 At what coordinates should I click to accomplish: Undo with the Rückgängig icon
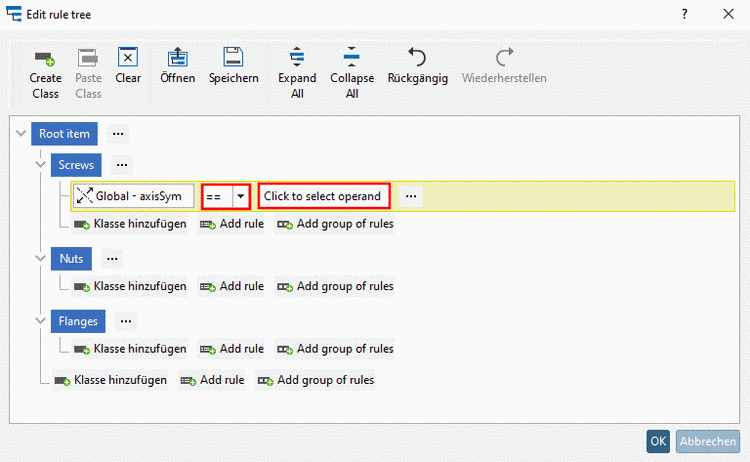pyautogui.click(x=417, y=57)
